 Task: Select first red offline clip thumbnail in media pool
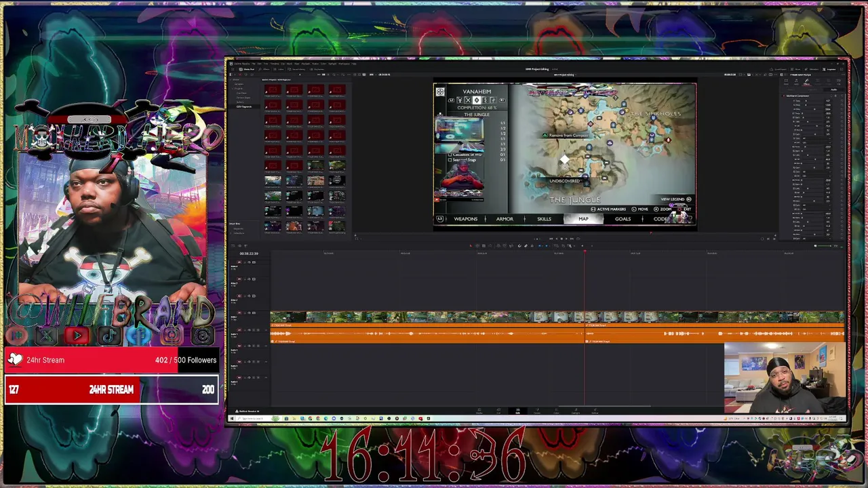273,90
